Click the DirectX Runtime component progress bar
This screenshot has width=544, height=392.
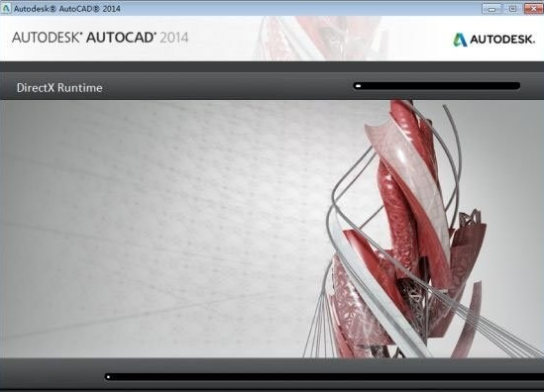pos(436,86)
